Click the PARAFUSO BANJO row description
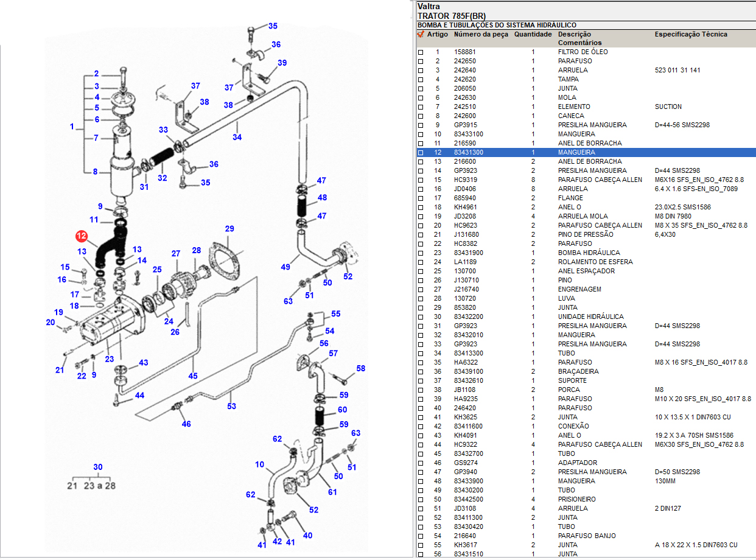This screenshot has height=560, width=756. (586, 536)
